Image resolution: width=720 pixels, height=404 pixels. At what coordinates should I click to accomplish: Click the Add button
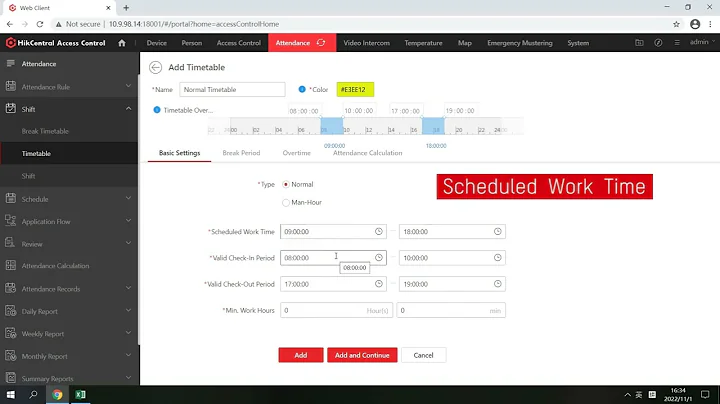(x=301, y=355)
